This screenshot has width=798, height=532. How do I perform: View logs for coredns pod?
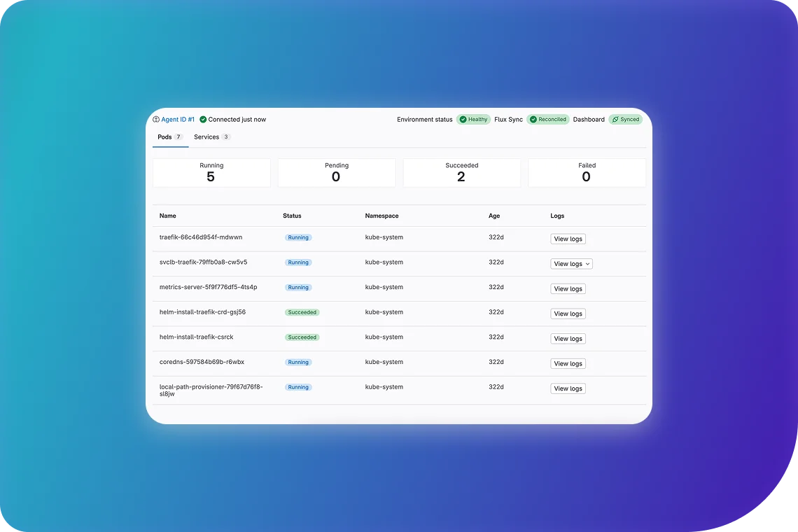[568, 363]
